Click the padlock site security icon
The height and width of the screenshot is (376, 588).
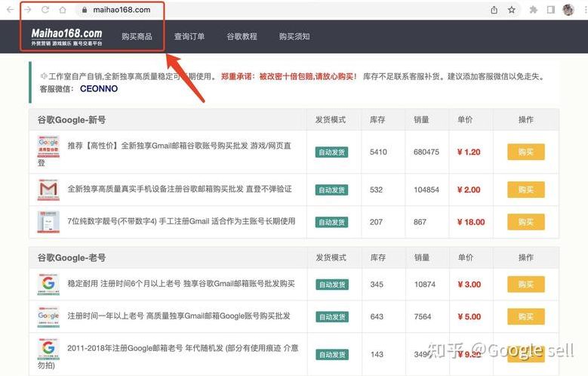85,10
